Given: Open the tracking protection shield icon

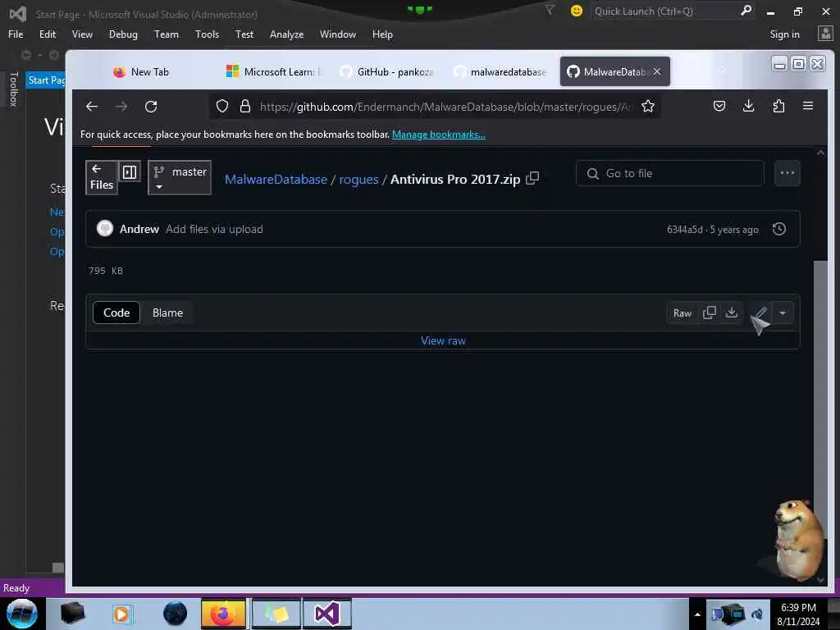Looking at the screenshot, I should point(222,106).
